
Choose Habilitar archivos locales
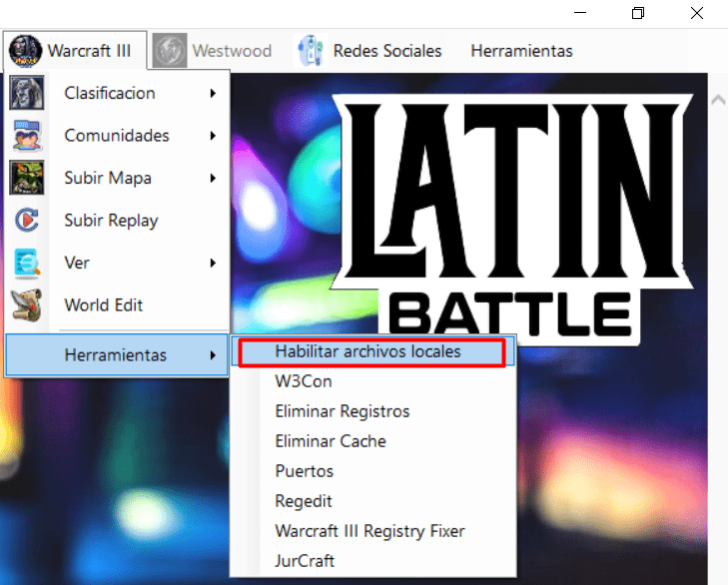373,351
